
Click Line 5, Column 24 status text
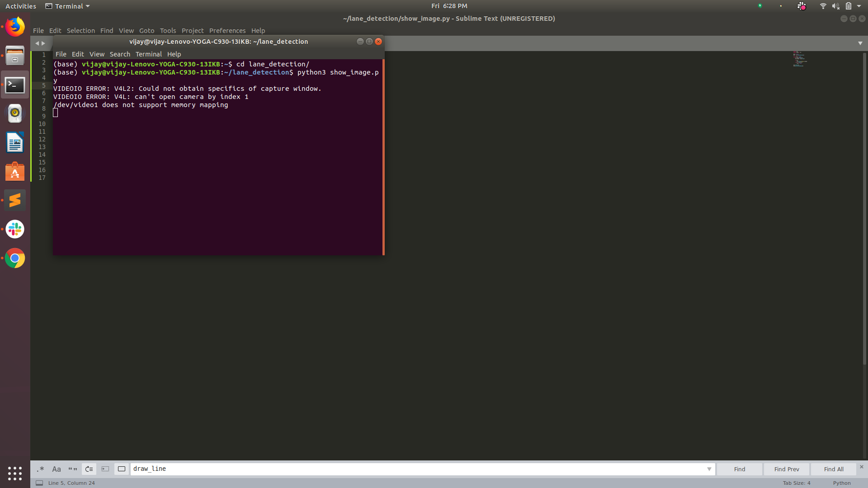71,483
